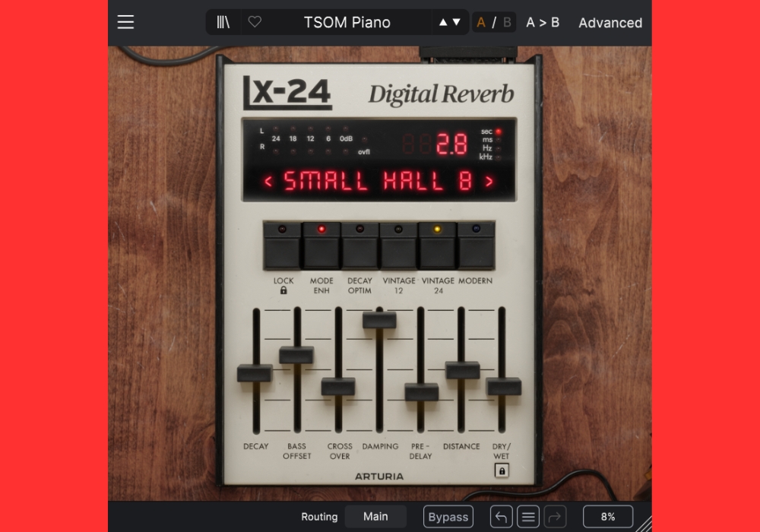Click the DRY/WET fader handle

pyautogui.click(x=504, y=387)
